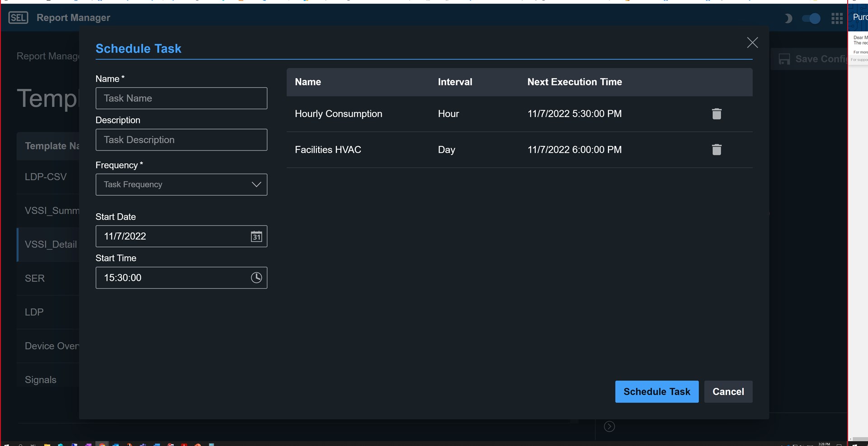Image resolution: width=868 pixels, height=446 pixels.
Task: Click the SEL logo icon
Action: (18, 18)
